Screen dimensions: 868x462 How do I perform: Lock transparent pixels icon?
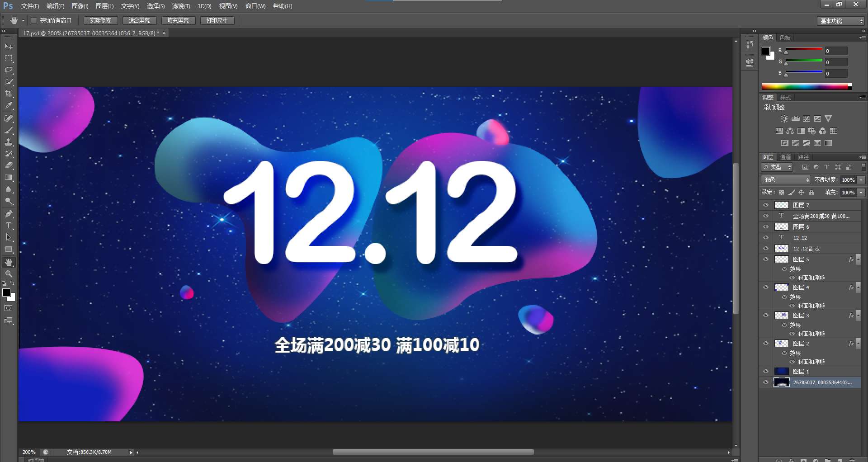(782, 193)
